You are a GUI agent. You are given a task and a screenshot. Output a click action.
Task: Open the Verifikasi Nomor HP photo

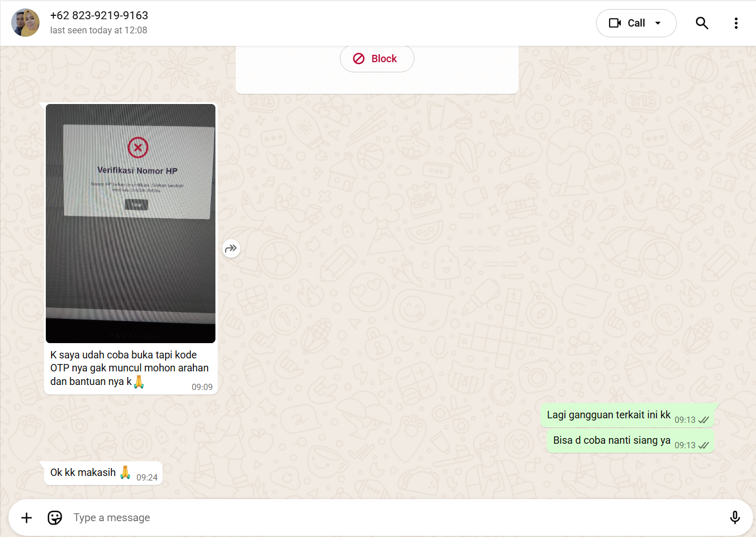(x=131, y=223)
